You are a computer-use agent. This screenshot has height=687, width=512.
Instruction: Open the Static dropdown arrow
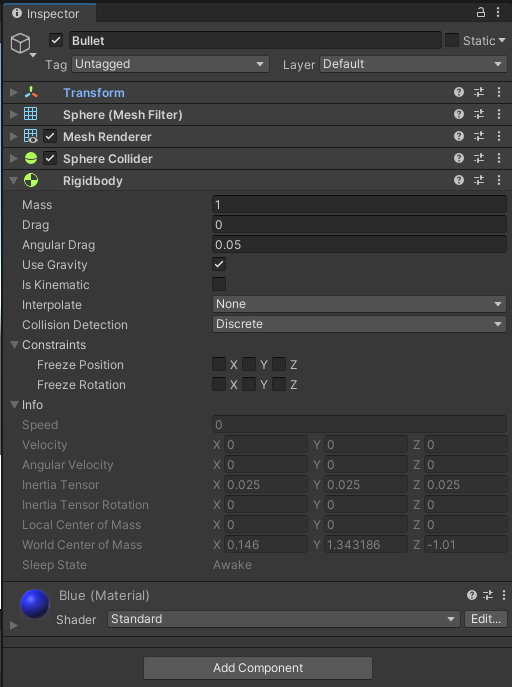click(502, 40)
